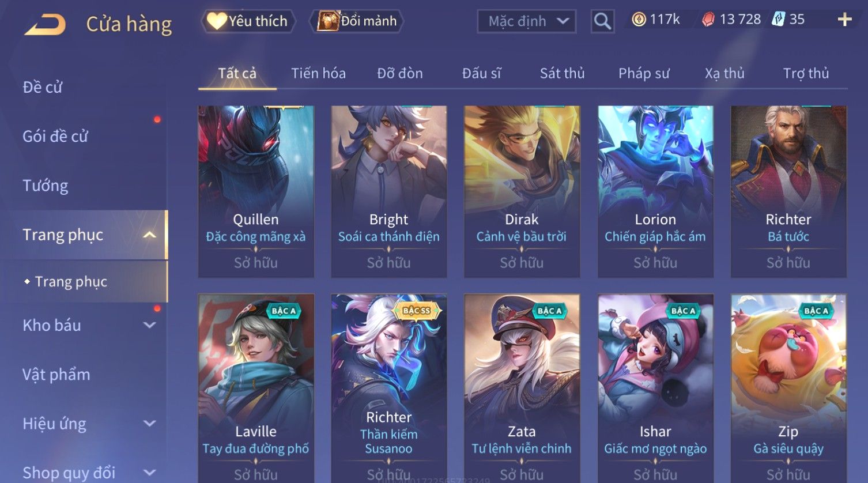868x483 pixels.
Task: Open the search magnifier icon
Action: click(x=602, y=21)
